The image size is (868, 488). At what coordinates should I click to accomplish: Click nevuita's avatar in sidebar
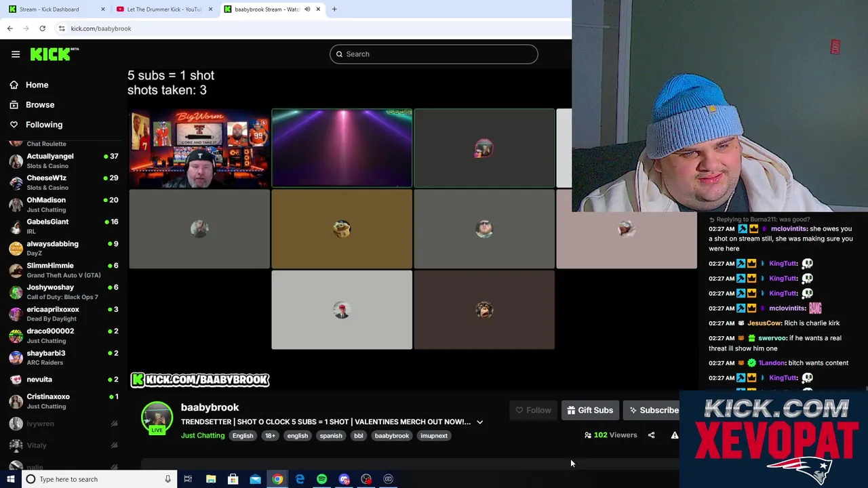[16, 380]
